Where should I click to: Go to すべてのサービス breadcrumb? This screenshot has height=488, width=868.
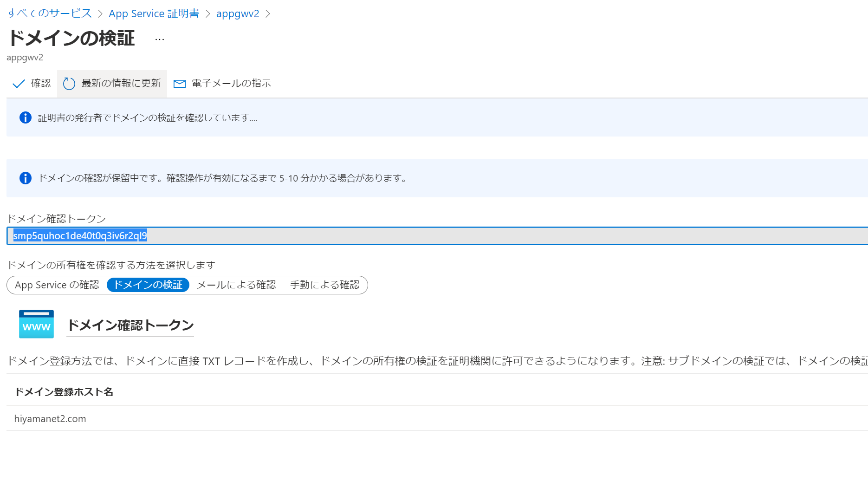tap(49, 13)
